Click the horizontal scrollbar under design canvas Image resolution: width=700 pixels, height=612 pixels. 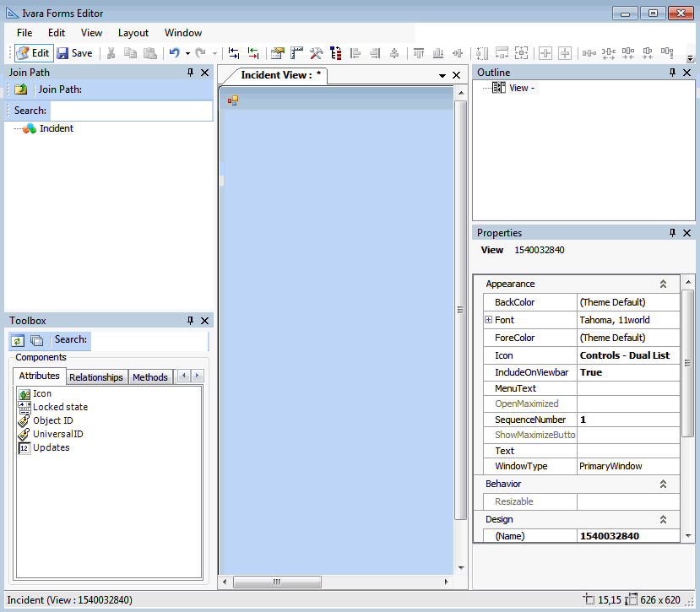276,582
